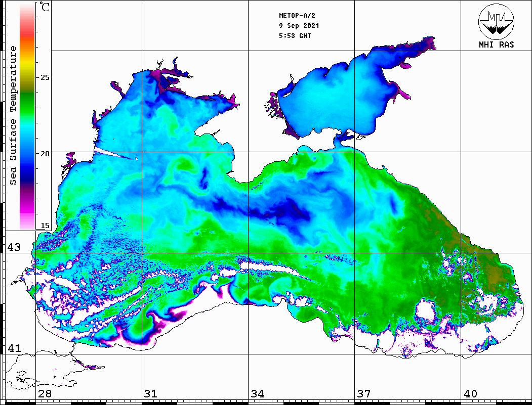The height and width of the screenshot is (405, 532).
Task: Click the '5:53 GMT' time text
Action: [x=295, y=35]
